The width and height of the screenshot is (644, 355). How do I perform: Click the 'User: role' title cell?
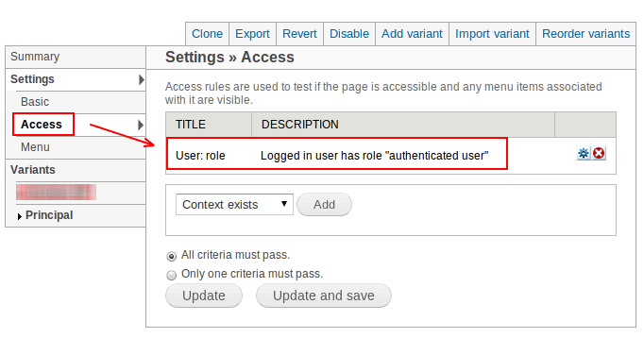200,156
